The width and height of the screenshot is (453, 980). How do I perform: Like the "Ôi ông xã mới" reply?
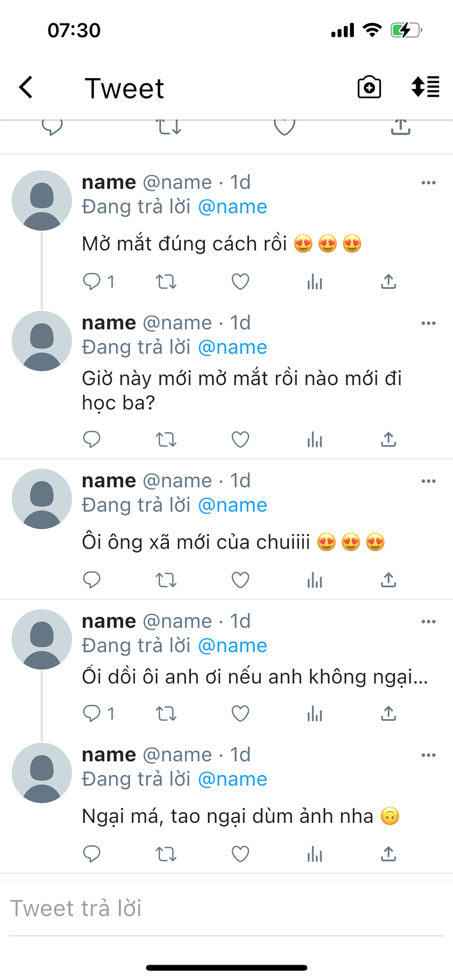click(240, 580)
